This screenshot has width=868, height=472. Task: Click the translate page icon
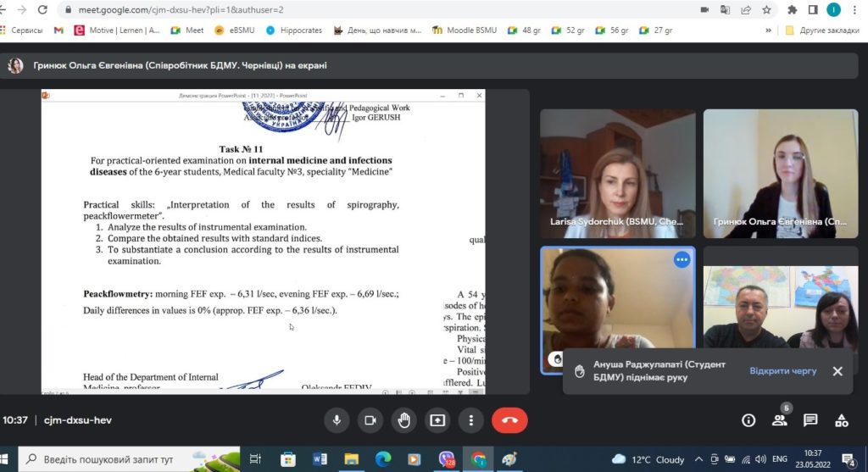click(x=726, y=10)
